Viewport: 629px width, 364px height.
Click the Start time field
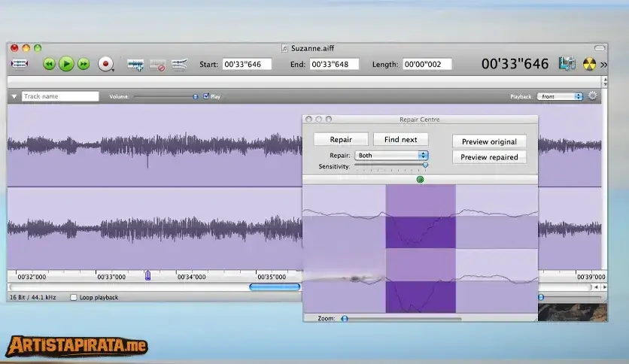(x=247, y=64)
